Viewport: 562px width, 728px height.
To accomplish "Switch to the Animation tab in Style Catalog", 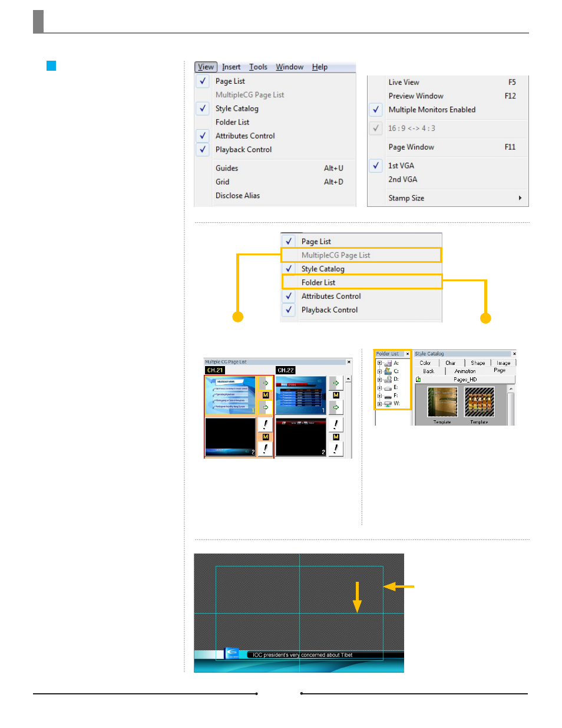I will (x=465, y=371).
